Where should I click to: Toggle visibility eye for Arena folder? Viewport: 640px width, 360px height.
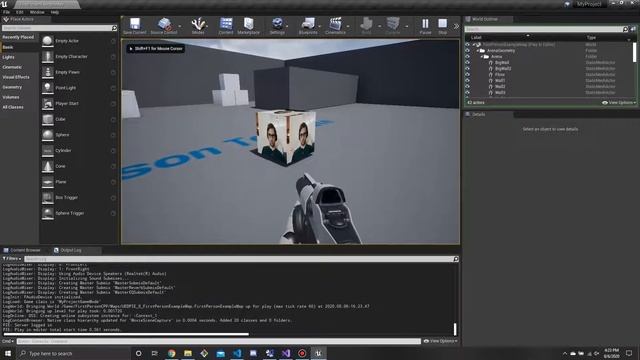(x=467, y=57)
